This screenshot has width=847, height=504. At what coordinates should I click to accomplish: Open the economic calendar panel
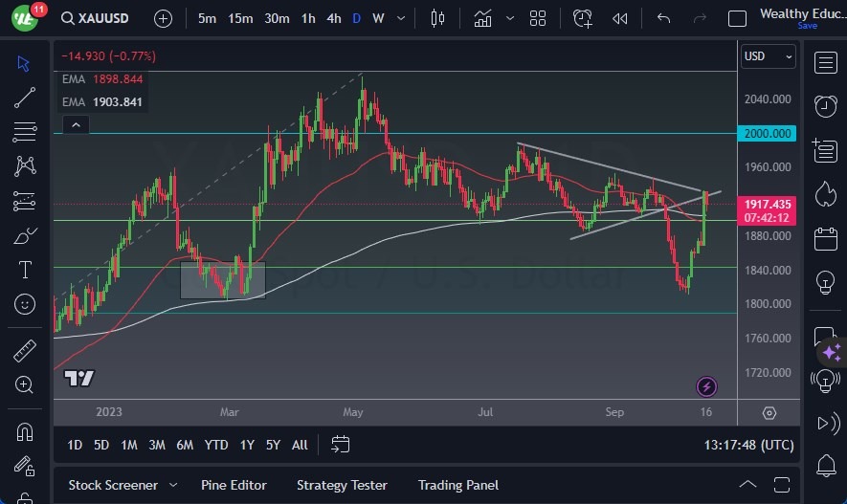(x=825, y=239)
